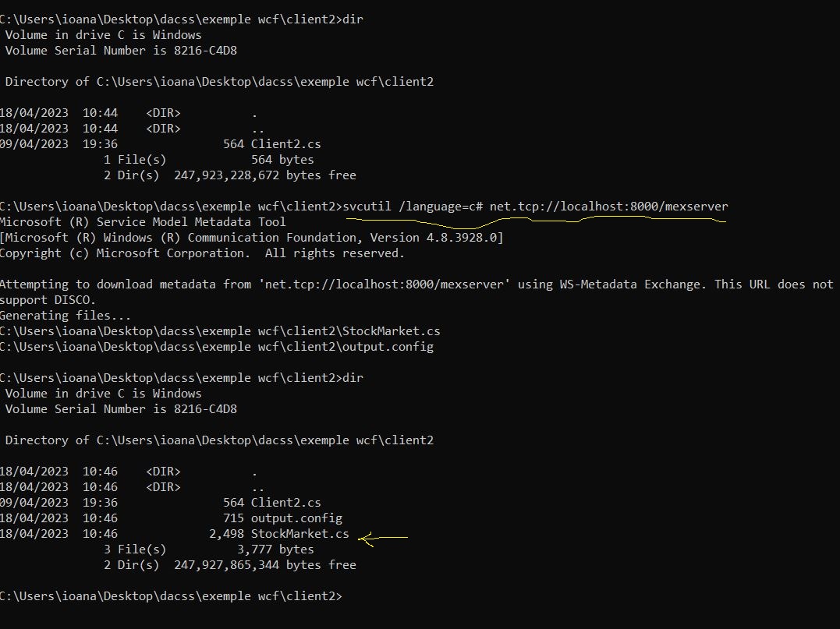
Task: Click the net.tcp URL in the svcutil command
Action: (x=608, y=207)
